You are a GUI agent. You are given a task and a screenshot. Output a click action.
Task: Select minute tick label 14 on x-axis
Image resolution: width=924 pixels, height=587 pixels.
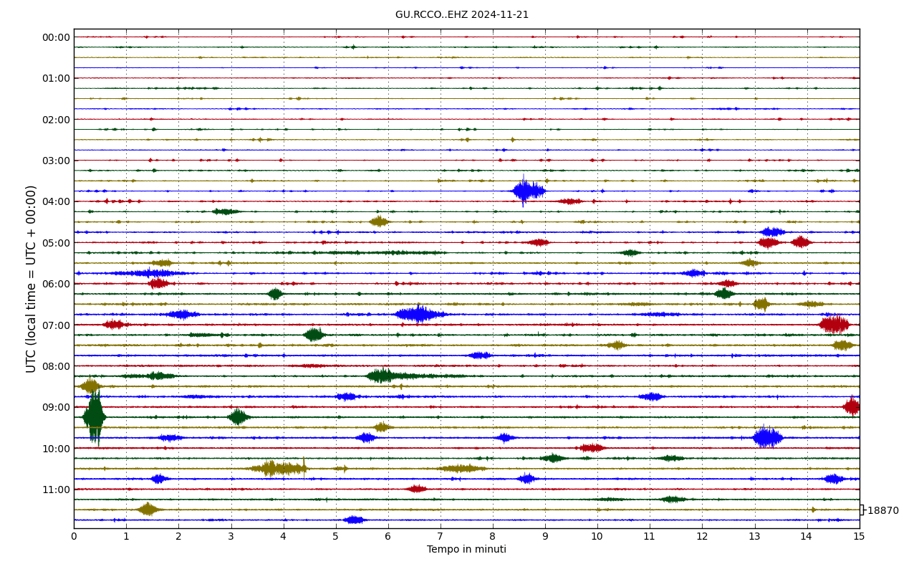[x=807, y=536]
